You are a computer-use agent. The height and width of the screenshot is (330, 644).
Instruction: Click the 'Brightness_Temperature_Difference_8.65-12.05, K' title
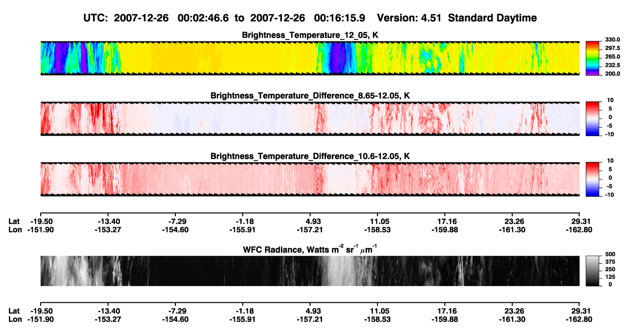pos(310,95)
